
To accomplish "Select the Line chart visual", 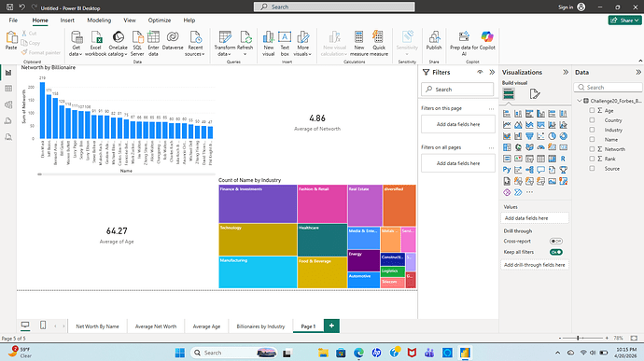I will click(507, 124).
